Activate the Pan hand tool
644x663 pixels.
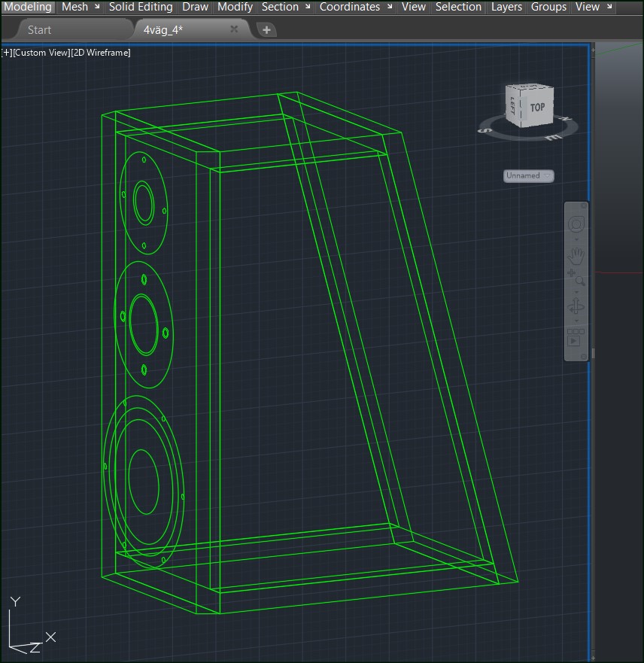(x=576, y=256)
